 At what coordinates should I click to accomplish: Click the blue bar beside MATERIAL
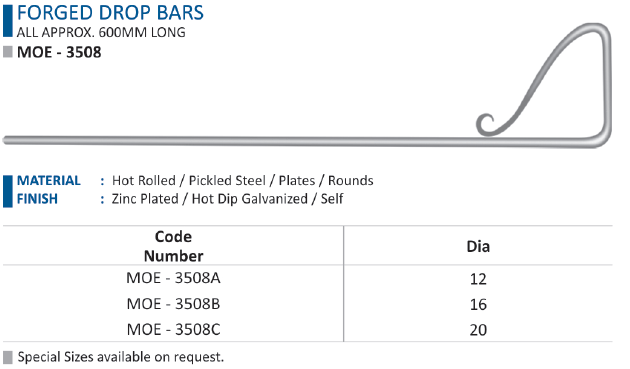point(8,191)
